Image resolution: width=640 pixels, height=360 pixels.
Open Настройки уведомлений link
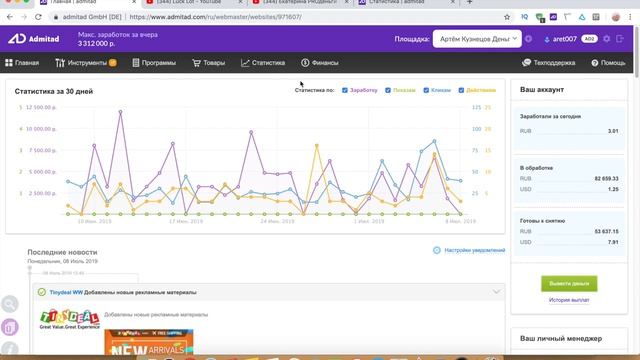point(475,250)
